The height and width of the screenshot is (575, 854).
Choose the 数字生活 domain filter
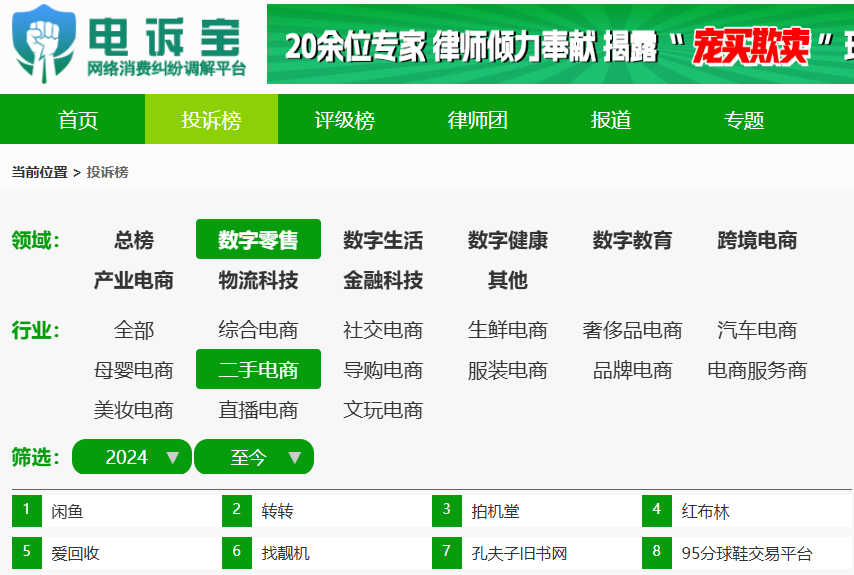(383, 240)
